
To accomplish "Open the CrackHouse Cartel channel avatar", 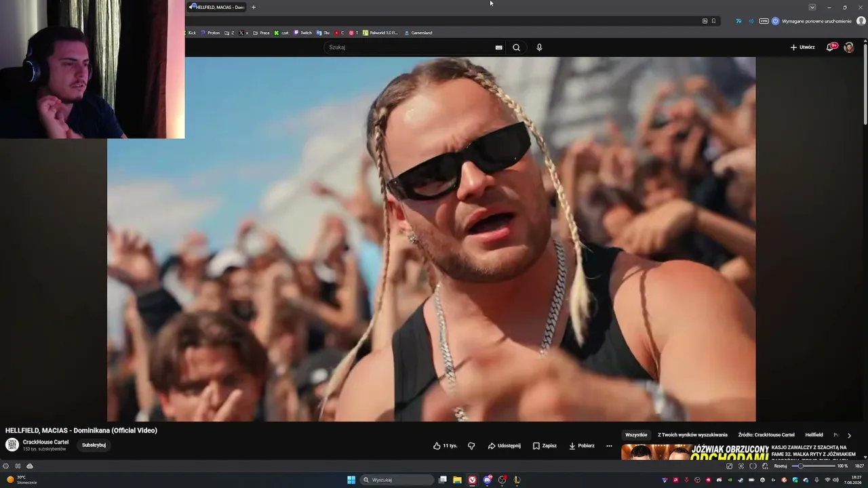I will [12, 445].
